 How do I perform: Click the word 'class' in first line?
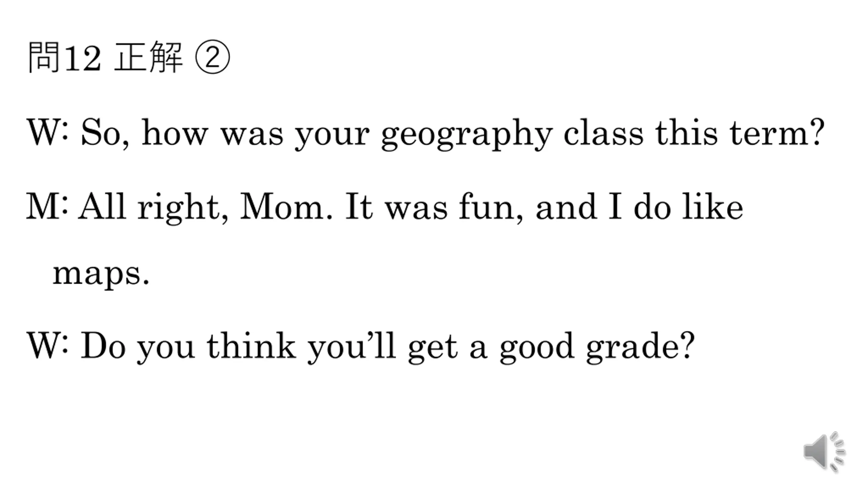point(604,132)
